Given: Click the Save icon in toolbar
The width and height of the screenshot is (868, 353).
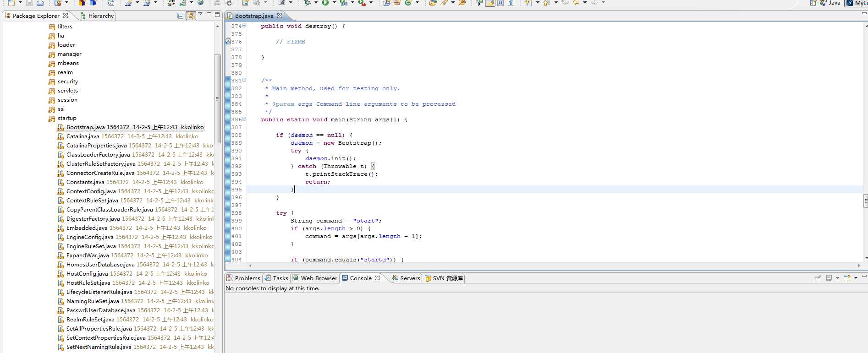Looking at the screenshot, I should coord(29,3).
